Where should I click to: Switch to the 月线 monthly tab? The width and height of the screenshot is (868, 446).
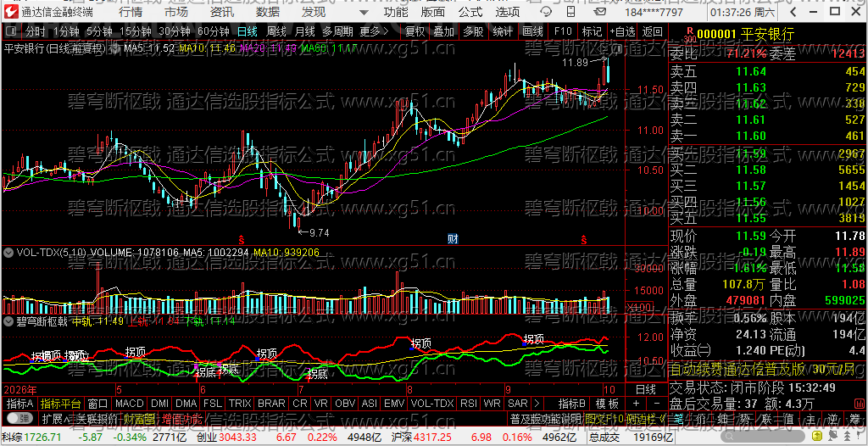click(x=305, y=31)
